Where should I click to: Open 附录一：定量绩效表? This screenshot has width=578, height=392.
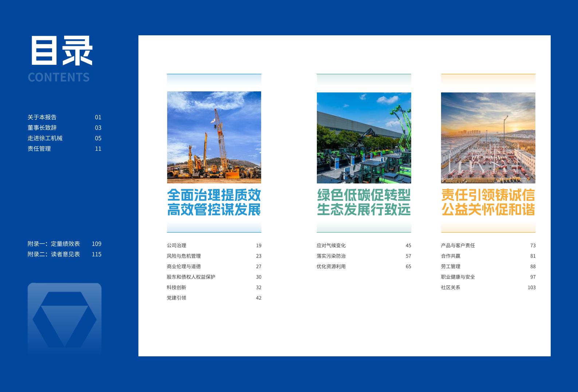(x=54, y=244)
